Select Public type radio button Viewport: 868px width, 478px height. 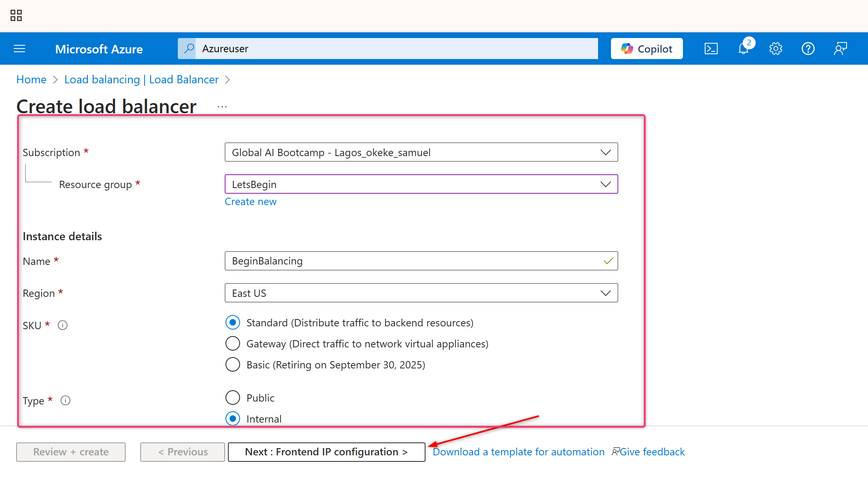233,398
